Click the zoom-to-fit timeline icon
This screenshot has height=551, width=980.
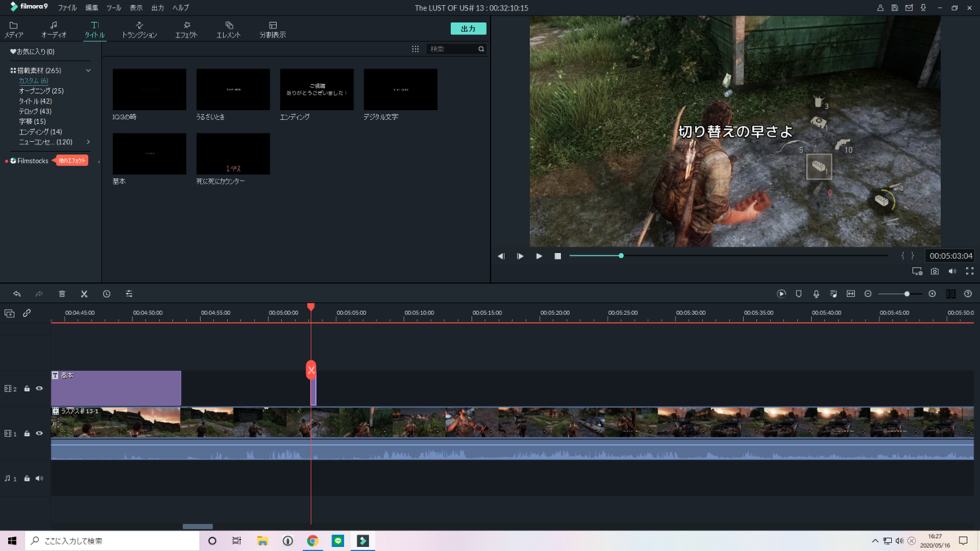850,294
